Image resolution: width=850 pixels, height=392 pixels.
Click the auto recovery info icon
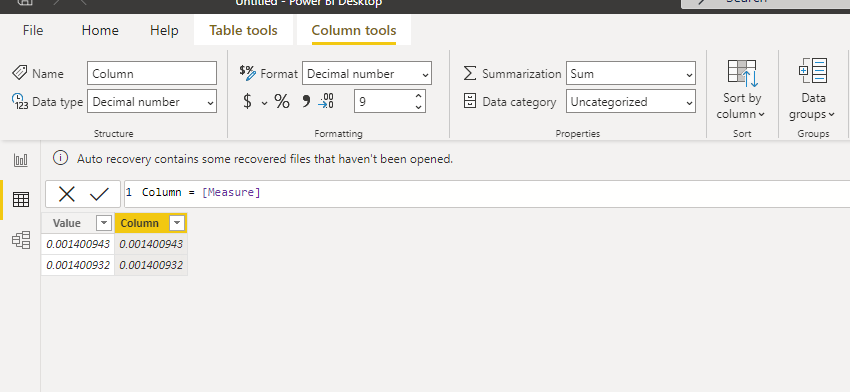60,158
